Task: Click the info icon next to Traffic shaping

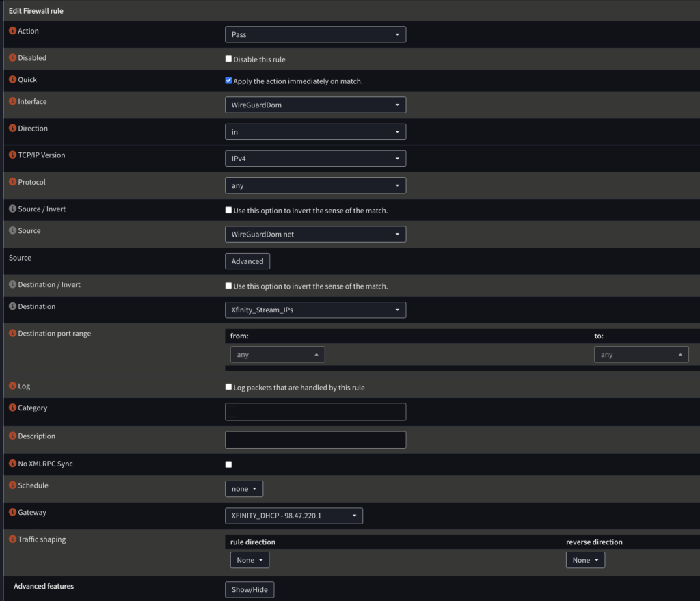Action: pos(12,540)
